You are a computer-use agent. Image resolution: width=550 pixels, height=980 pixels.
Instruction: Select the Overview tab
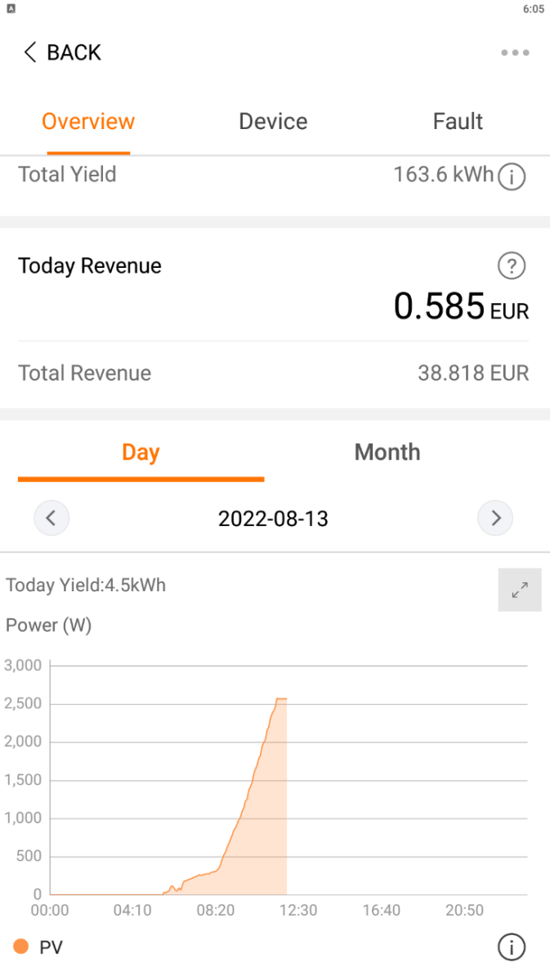click(x=88, y=122)
